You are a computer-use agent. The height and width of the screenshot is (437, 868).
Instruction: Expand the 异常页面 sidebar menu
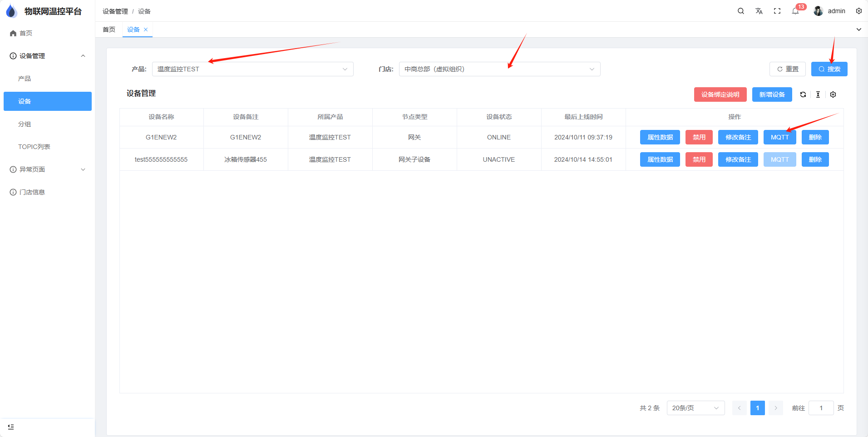pyautogui.click(x=47, y=169)
